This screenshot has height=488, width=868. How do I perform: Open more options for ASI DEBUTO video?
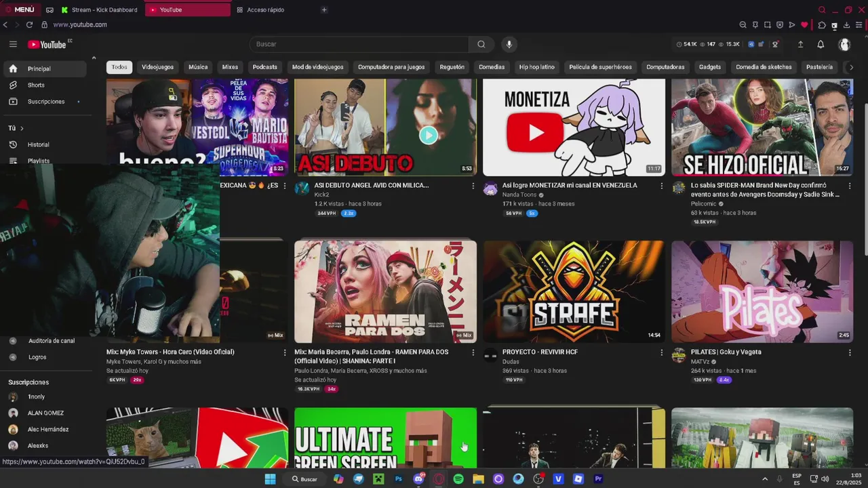pos(473,186)
